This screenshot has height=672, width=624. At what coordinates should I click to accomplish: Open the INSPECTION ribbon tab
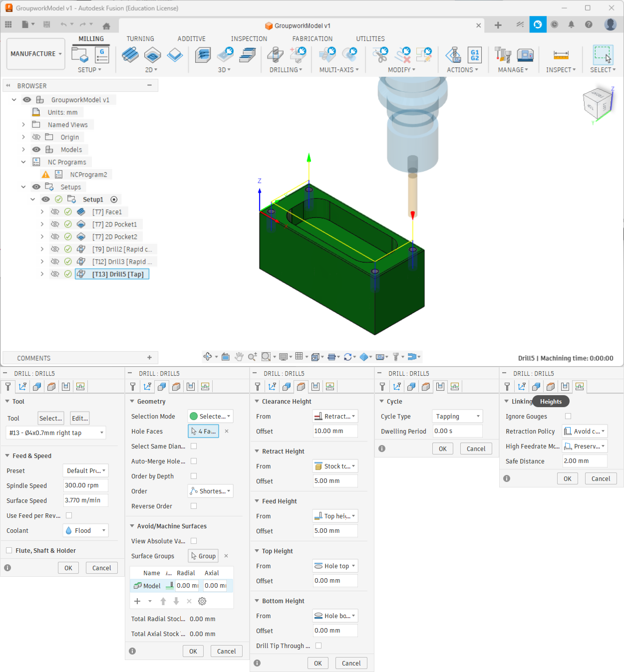point(249,38)
